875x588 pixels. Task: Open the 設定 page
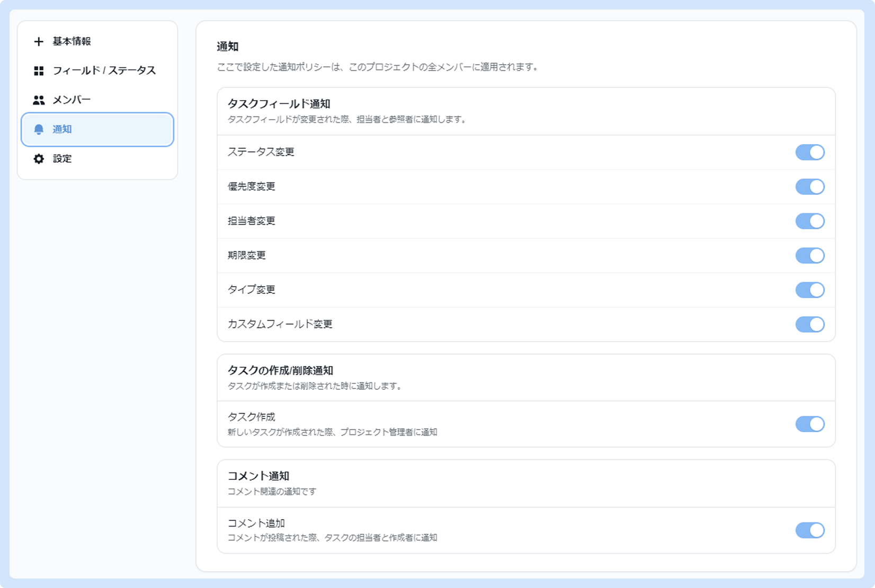97,158
